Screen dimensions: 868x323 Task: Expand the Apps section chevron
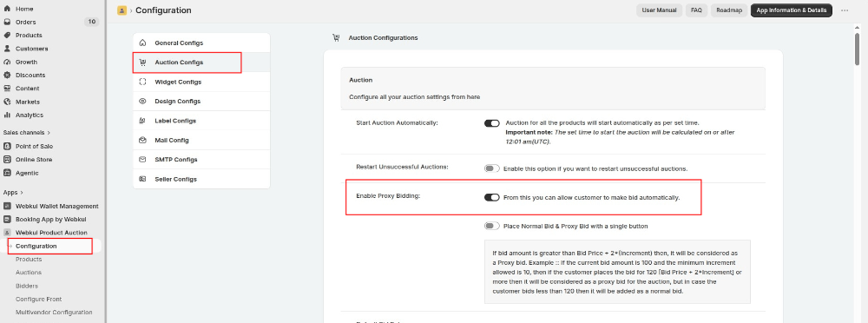pyautogui.click(x=22, y=193)
